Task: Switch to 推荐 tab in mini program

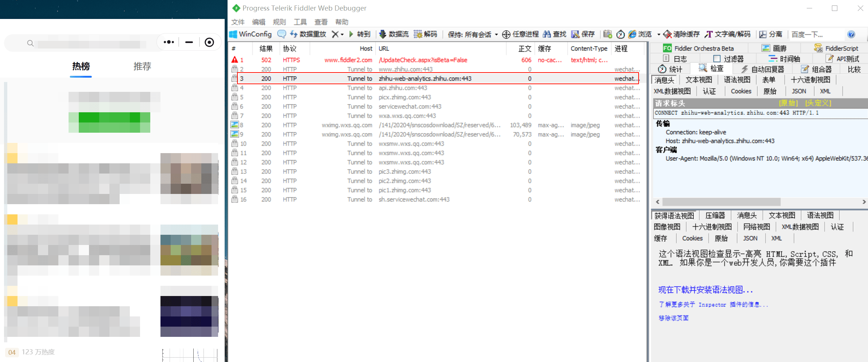Action: click(142, 66)
